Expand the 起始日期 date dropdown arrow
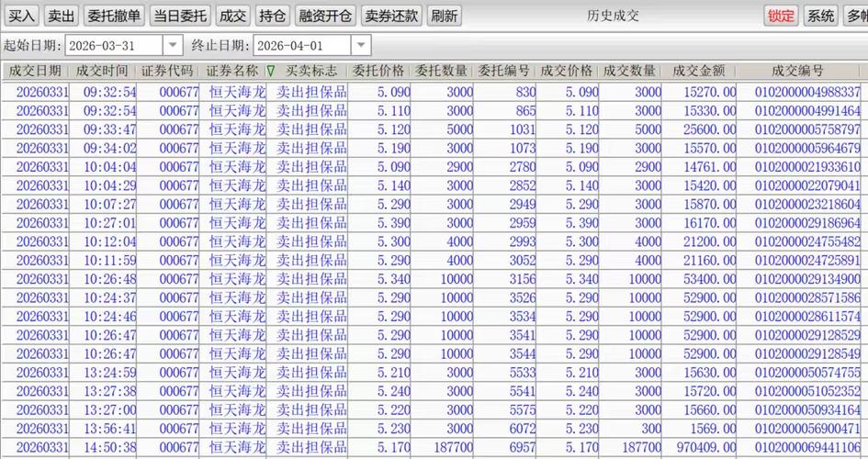The width and height of the screenshot is (868, 459). pos(173,45)
